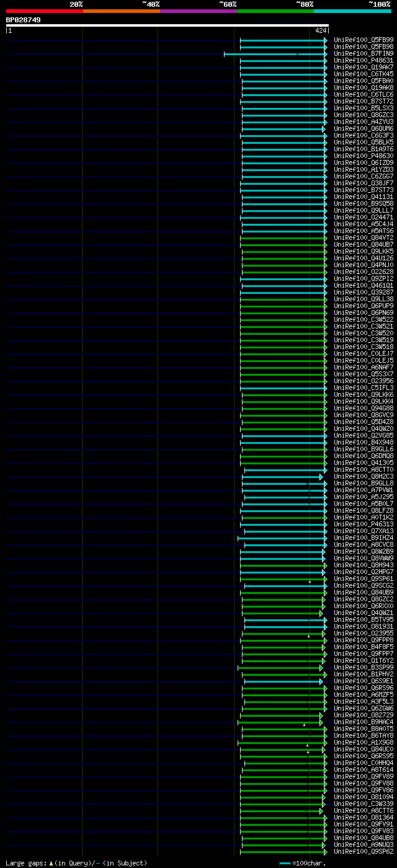This screenshot has width=397, height=868.
Task: Click the UniRef100_B3SP99 label
Action: (x=364, y=667)
